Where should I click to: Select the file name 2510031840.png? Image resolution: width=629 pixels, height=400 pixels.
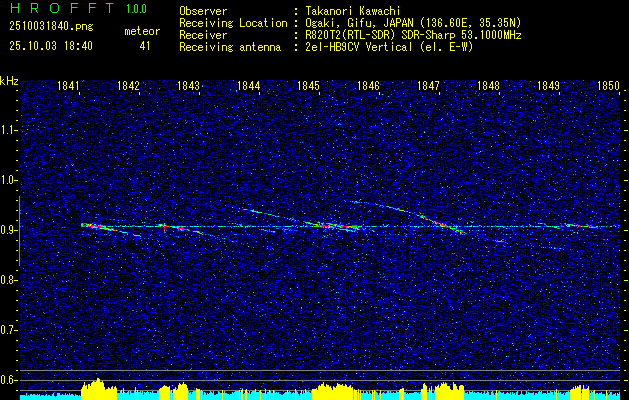51,26
